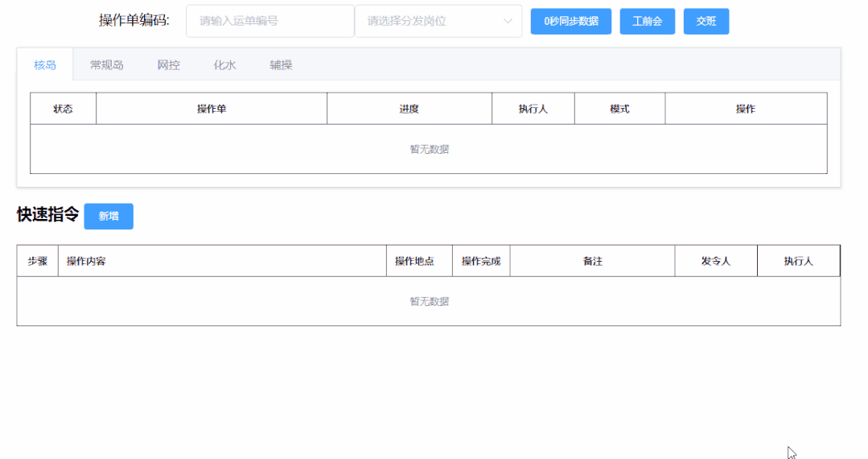Screen dimensions: 868x459
Task: Switch to the 常规岛 tab
Action: coord(107,65)
